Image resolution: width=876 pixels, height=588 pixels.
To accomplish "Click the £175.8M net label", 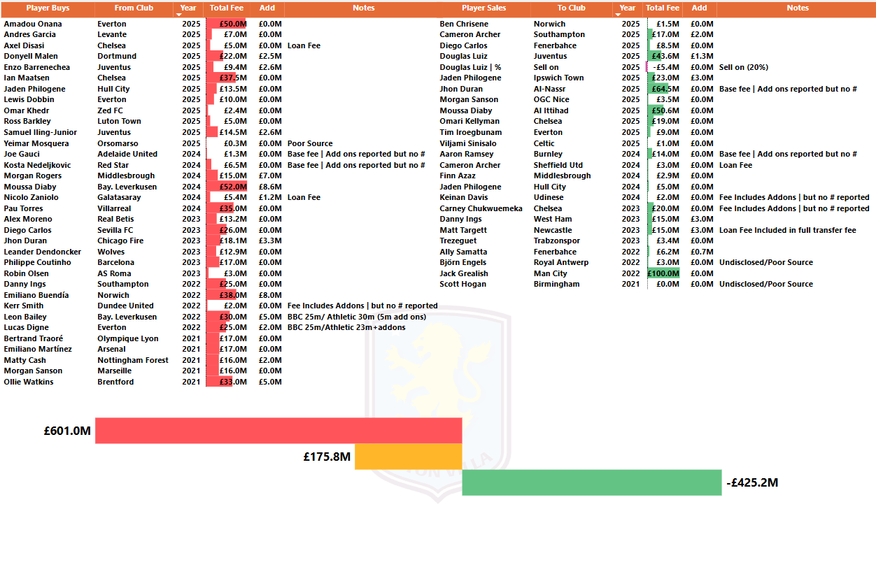I will pos(326,457).
